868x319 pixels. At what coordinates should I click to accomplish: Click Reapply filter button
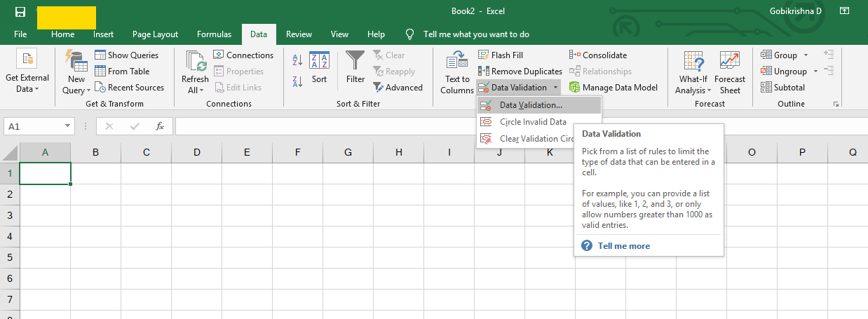click(394, 71)
